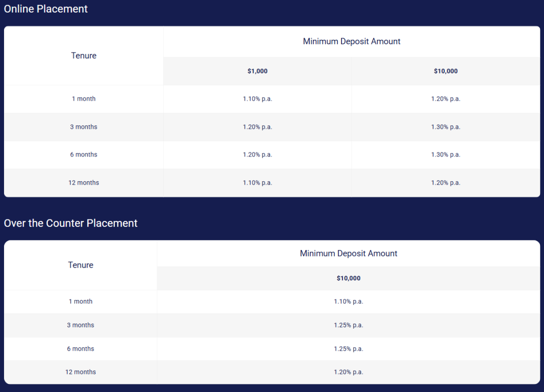Screen dimensions: 544x392
Task: Select Online Placement 6 months tenure row label
Action: [84, 155]
